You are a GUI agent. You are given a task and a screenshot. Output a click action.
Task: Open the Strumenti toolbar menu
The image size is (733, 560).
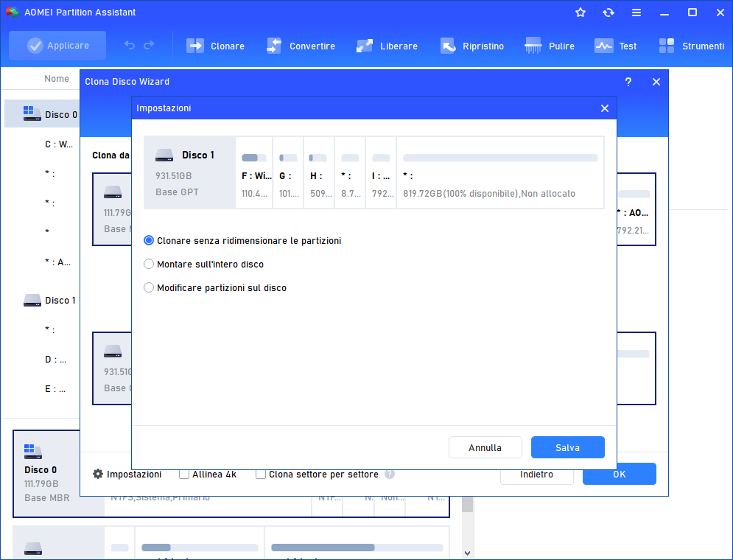[692, 46]
